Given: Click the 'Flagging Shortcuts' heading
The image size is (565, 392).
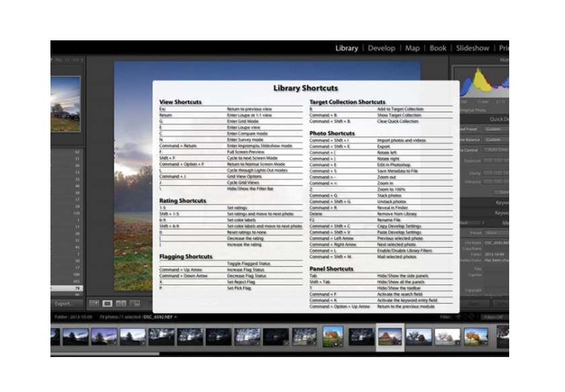Looking at the screenshot, I should point(186,257).
